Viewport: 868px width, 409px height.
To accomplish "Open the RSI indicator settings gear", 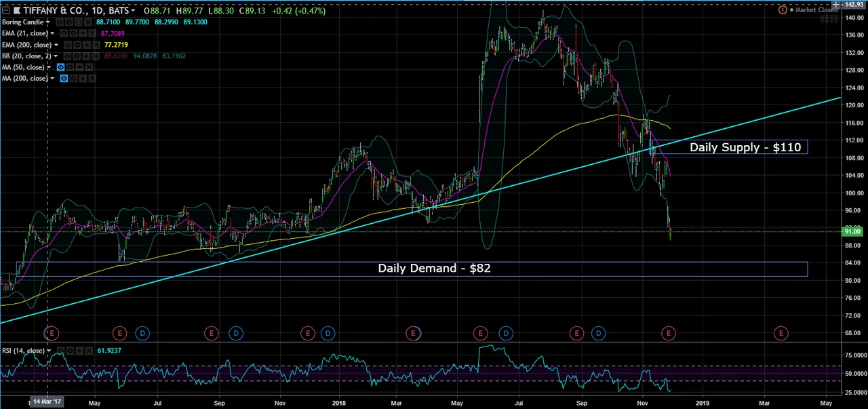I will pyautogui.click(x=71, y=351).
